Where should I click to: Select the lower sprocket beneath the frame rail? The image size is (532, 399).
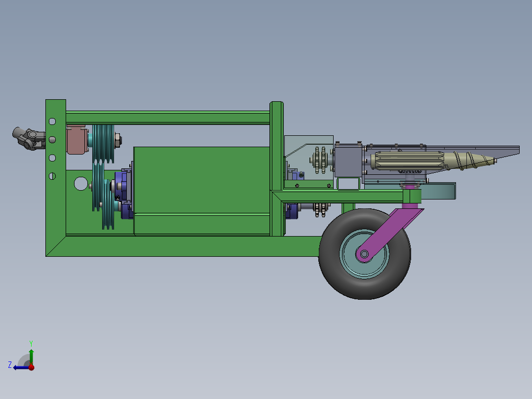pyautogui.click(x=320, y=209)
